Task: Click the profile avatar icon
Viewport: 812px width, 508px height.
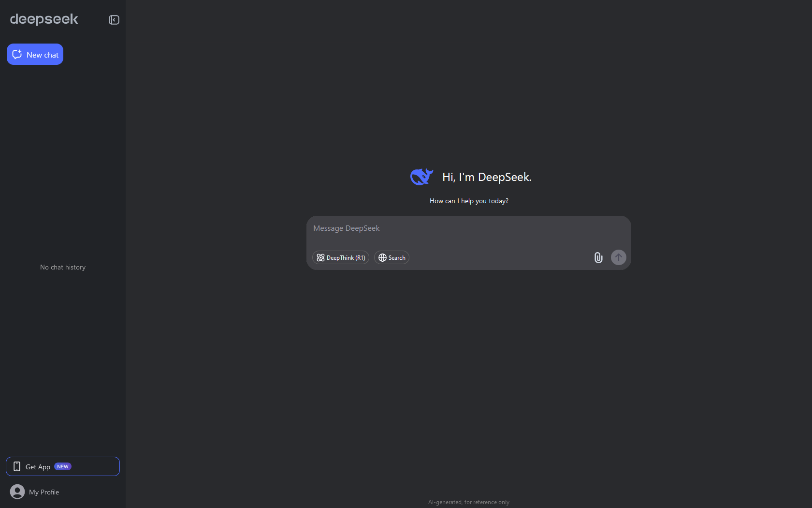Action: (17, 492)
